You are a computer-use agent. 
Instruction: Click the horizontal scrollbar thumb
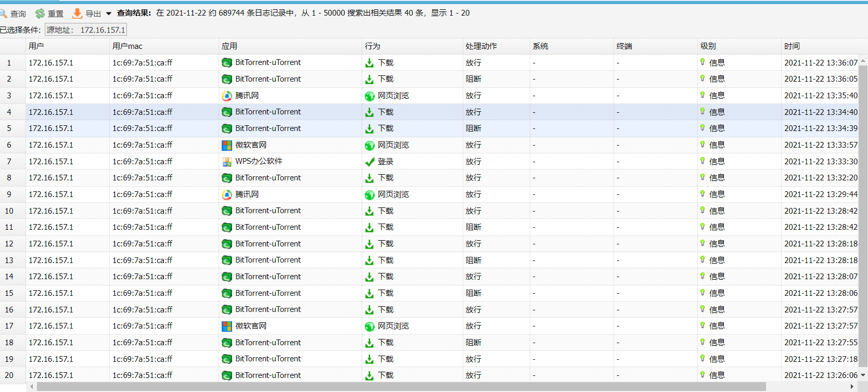pyautogui.click(x=401, y=387)
